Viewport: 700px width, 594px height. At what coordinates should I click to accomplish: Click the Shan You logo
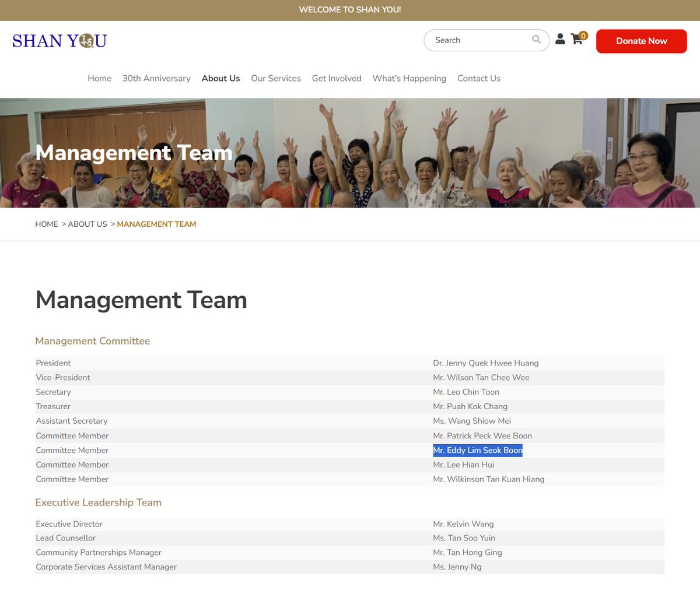(x=60, y=41)
